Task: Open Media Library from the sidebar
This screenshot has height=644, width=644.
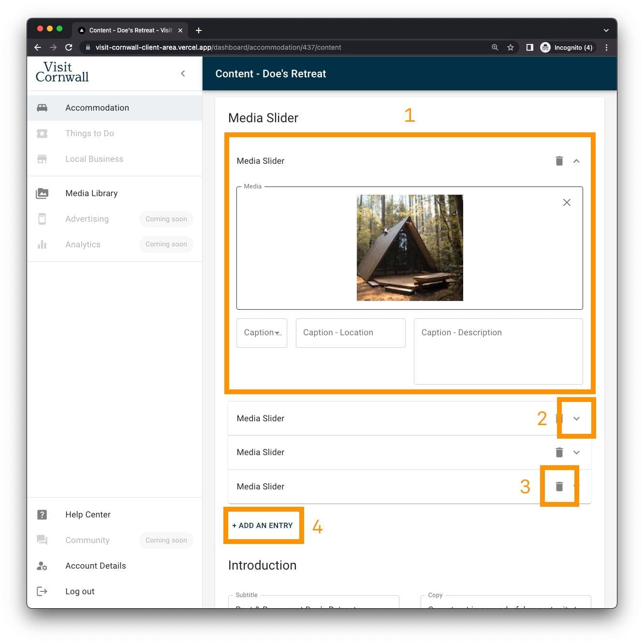Action: [91, 193]
